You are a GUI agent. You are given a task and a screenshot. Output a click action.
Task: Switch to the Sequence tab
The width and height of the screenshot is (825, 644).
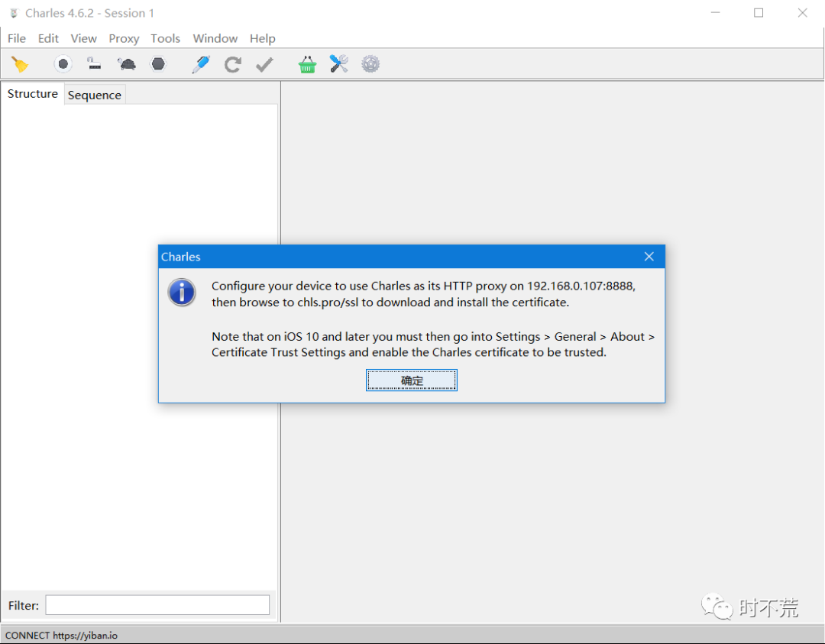pos(95,95)
